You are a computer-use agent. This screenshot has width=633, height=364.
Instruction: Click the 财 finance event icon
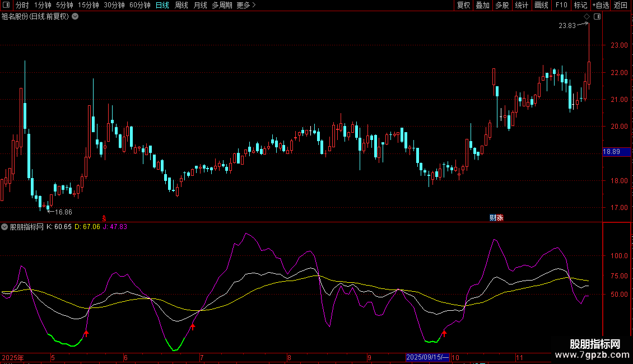tap(493, 217)
